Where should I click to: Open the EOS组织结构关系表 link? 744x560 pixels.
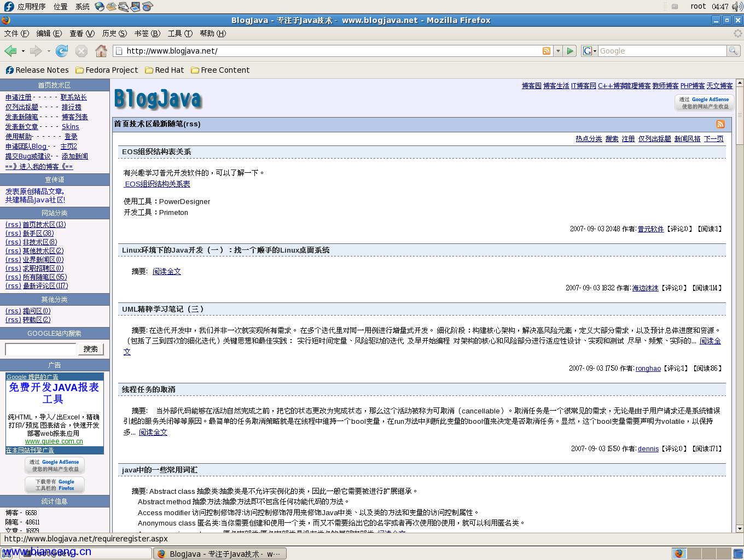[158, 184]
